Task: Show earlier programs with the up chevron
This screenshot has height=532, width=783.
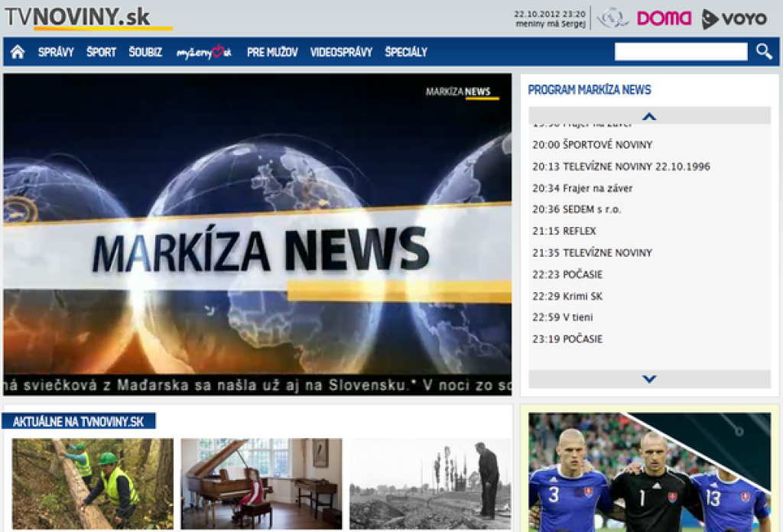Action: pos(649,115)
